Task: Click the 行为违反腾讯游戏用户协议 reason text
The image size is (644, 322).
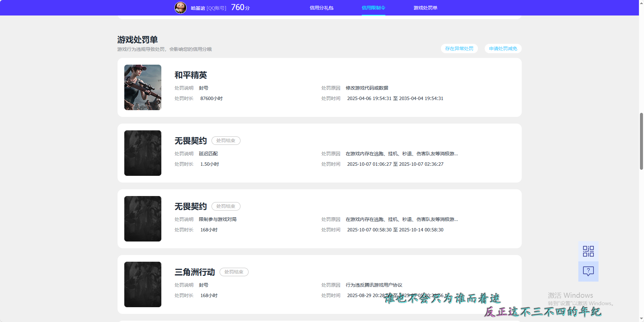Action: 374,285
